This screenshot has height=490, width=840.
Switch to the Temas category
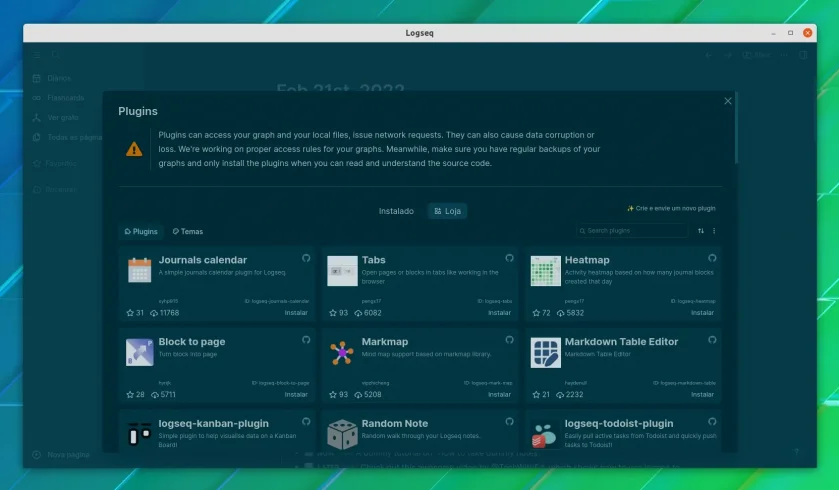point(188,231)
